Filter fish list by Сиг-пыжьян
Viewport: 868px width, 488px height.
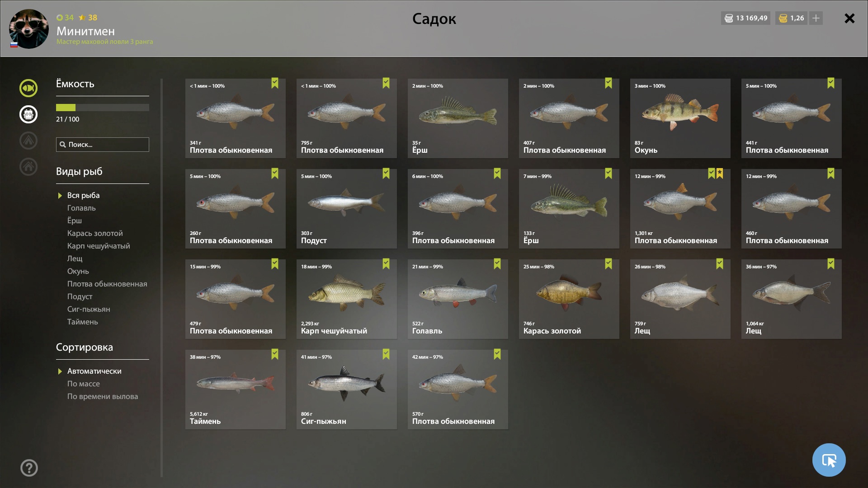[89, 309]
